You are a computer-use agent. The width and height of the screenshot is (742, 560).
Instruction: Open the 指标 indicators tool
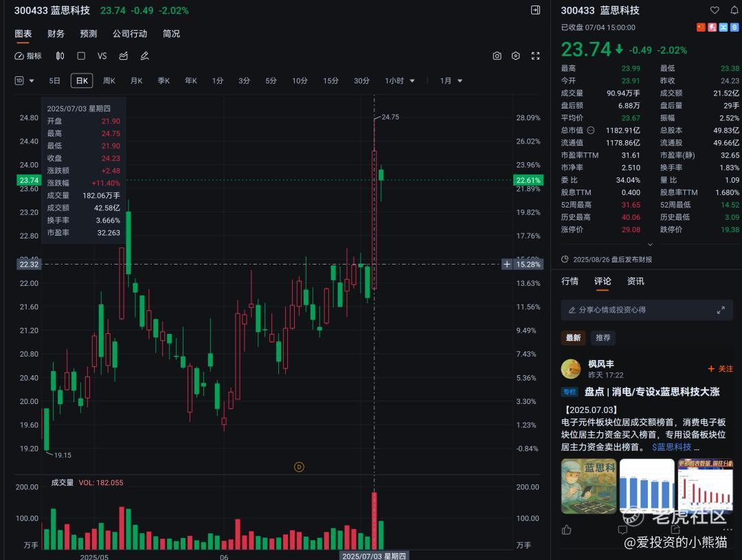click(28, 56)
